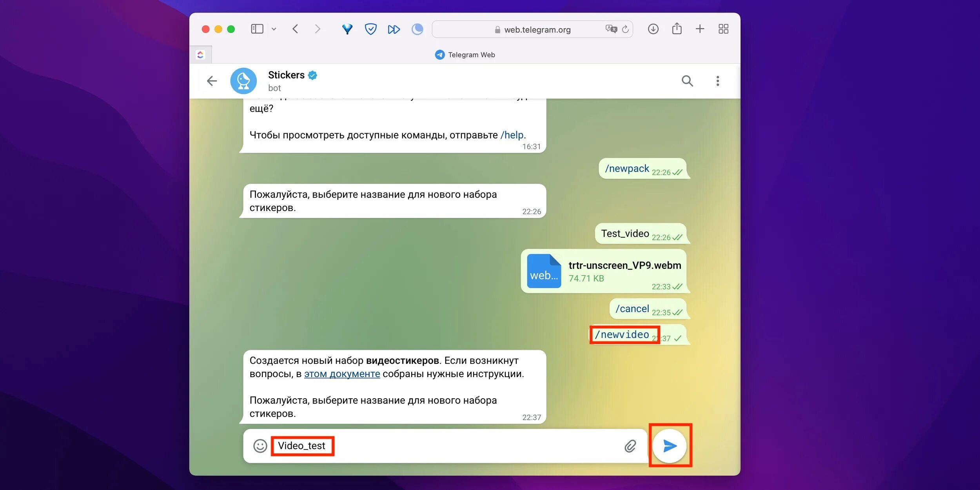This screenshot has height=490, width=980.
Task: Open the emoji picker
Action: tap(260, 446)
